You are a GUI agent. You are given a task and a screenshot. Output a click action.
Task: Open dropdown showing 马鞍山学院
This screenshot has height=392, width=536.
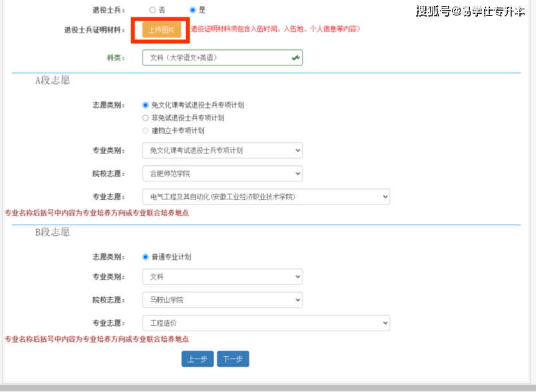click(222, 300)
